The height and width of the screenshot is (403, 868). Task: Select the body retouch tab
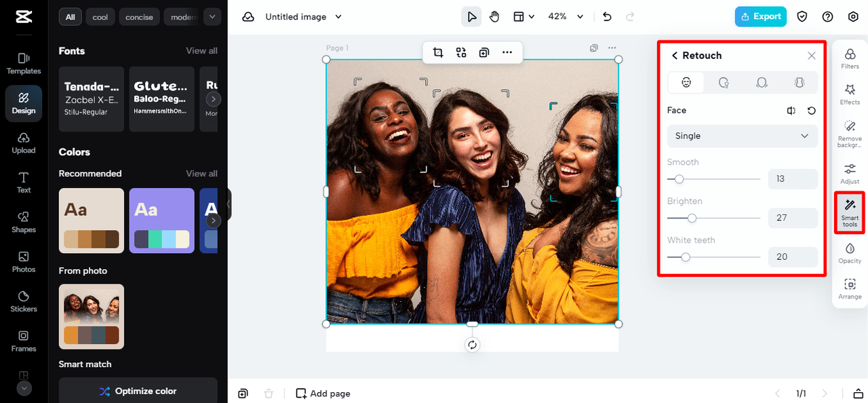[x=800, y=82]
